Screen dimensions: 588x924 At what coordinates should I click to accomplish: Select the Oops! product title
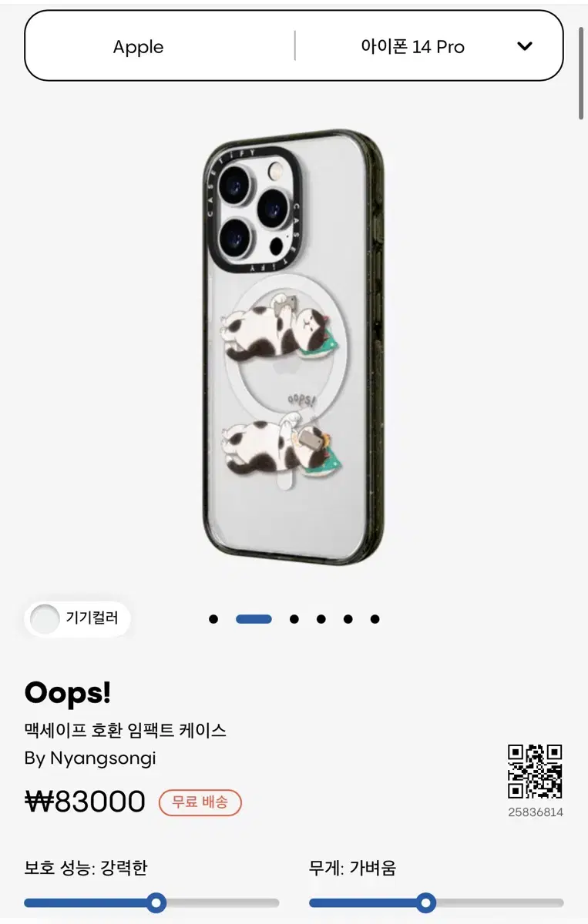68,693
